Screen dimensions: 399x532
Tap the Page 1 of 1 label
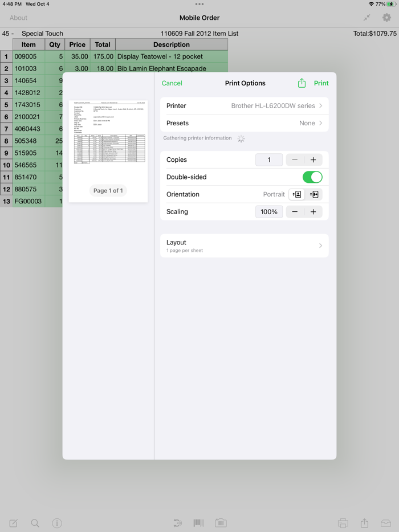pos(108,191)
